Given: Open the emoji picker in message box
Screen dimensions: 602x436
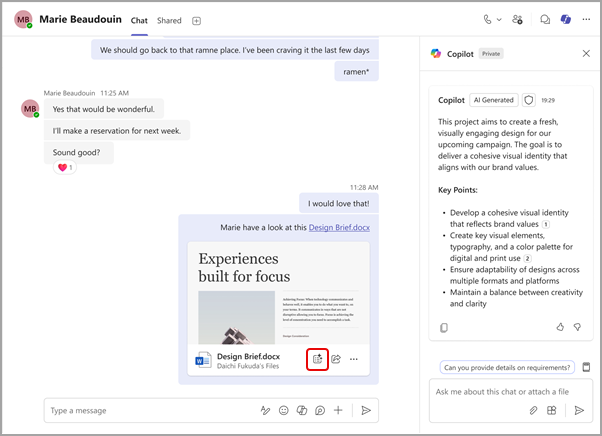Looking at the screenshot, I should pos(284,410).
